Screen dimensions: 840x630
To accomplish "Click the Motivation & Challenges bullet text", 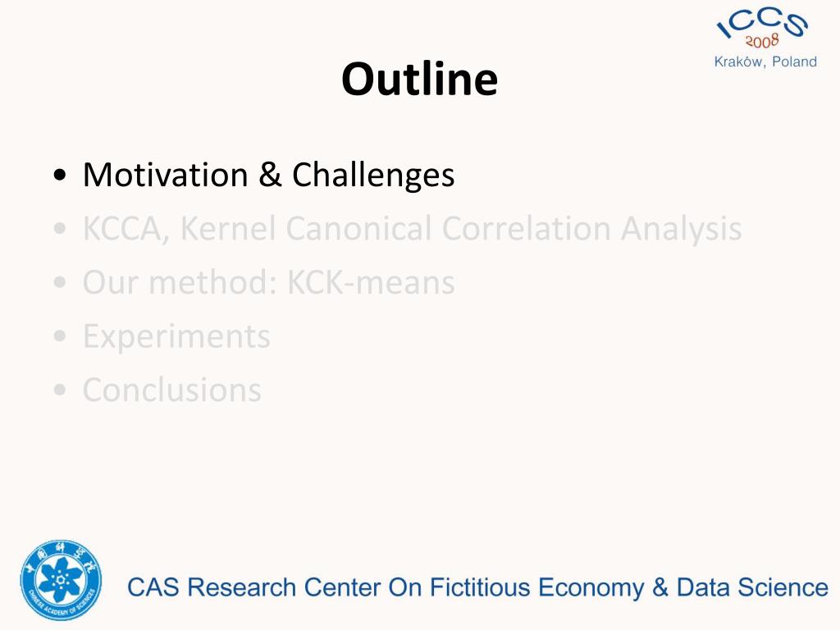I will (268, 175).
